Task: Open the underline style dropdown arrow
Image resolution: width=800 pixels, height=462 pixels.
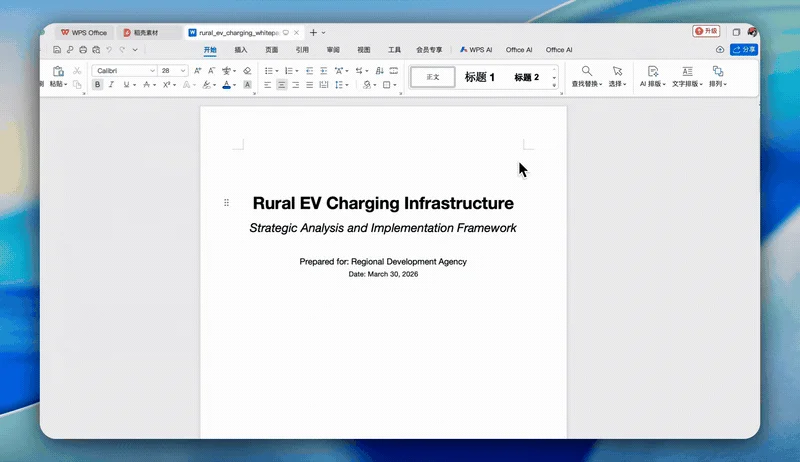Action: [135, 85]
